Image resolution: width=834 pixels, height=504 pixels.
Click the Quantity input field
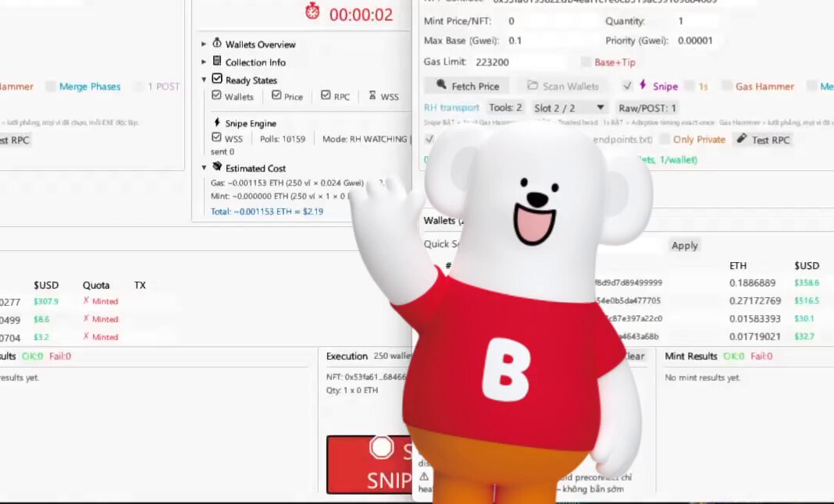[697, 21]
